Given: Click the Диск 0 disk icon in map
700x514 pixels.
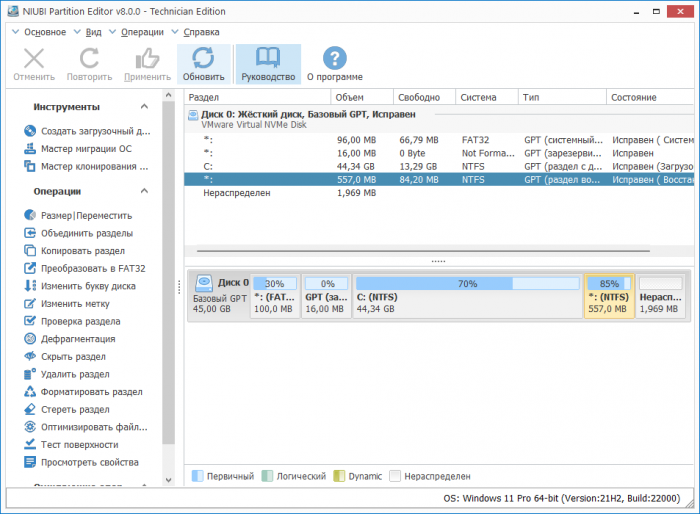Looking at the screenshot, I should [x=204, y=283].
